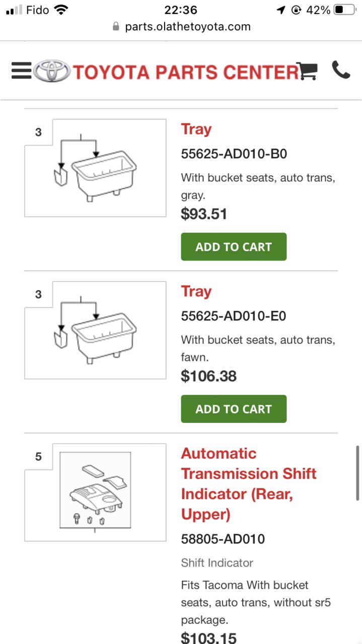Tap the Wi-Fi status icon
362x644 pixels.
(61, 10)
